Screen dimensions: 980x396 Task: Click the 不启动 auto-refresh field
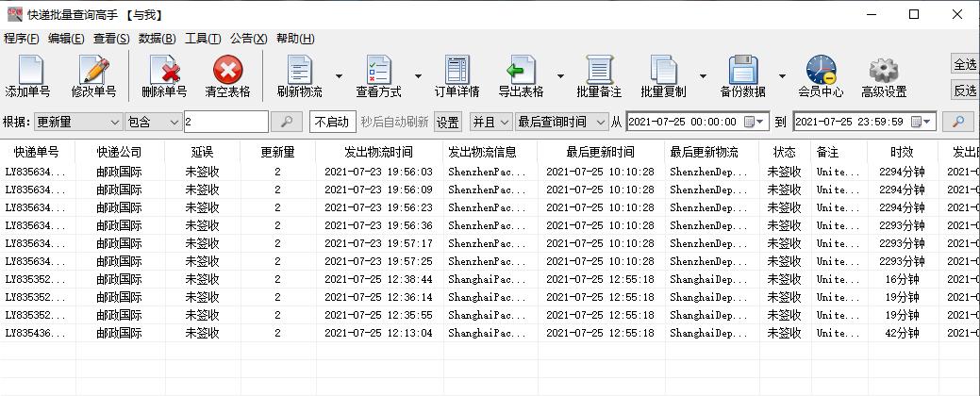point(333,122)
